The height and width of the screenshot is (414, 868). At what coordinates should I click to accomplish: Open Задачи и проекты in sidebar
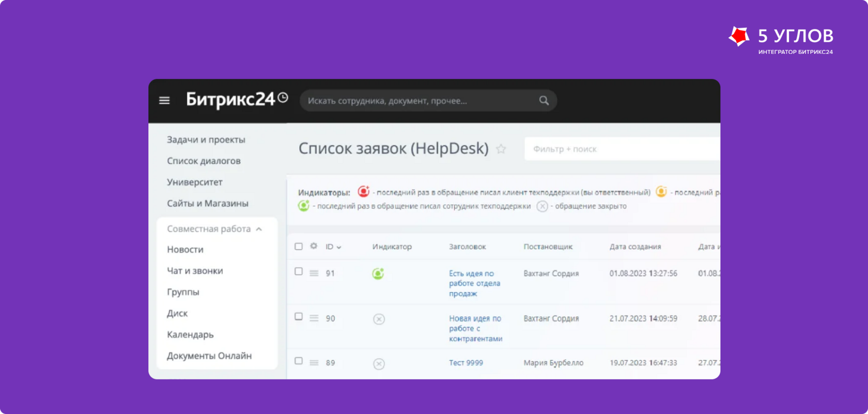(206, 140)
